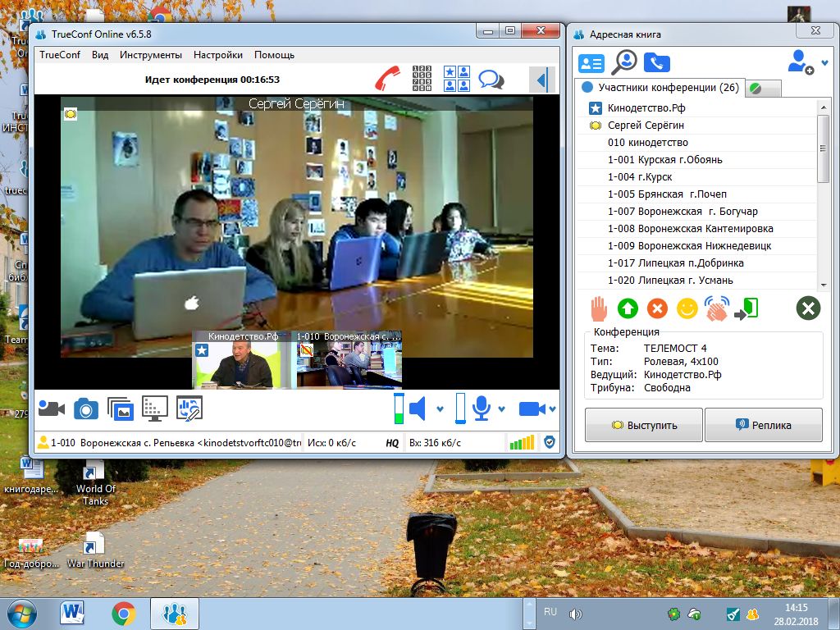Take a snapshot with the camera icon
This screenshot has height=630, width=840.
coord(85,409)
